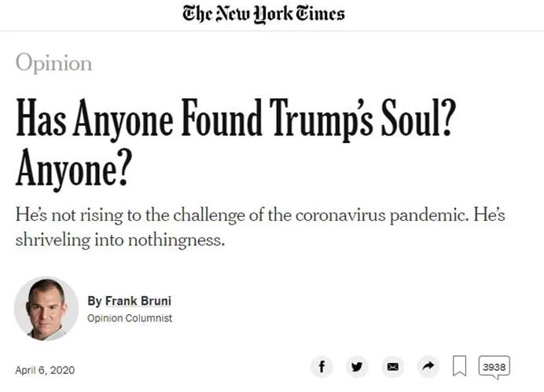The image size is (544, 392).
Task: Click the word "By" before author name
Action: point(94,301)
